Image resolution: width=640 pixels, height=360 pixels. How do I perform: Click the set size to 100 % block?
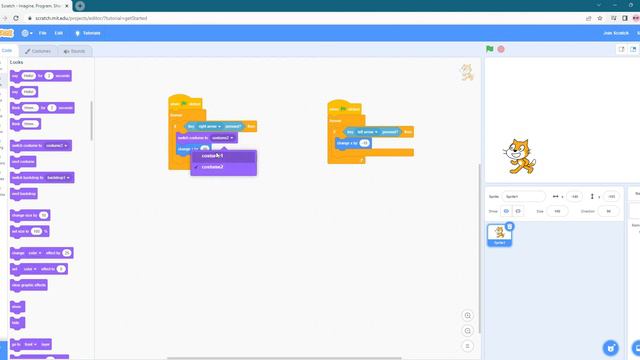pyautogui.click(x=30, y=231)
